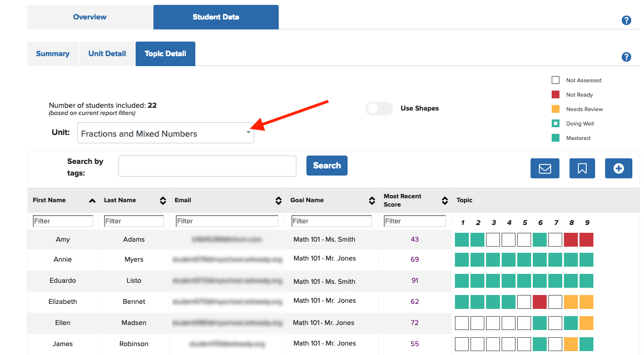Viewport: 644px width, 355px height.
Task: Open the Unit Detail tab
Action: pos(107,53)
